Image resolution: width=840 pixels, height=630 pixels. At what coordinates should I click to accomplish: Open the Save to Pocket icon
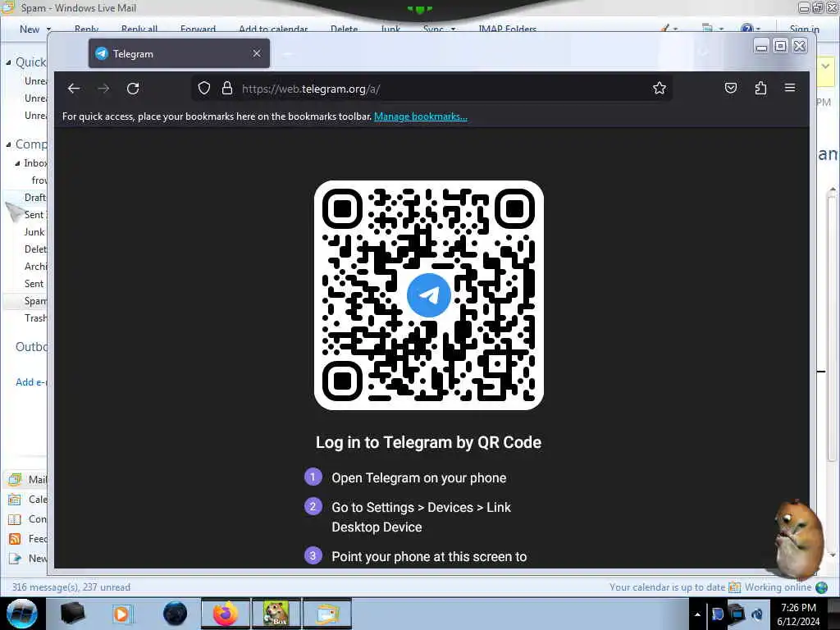coord(731,88)
